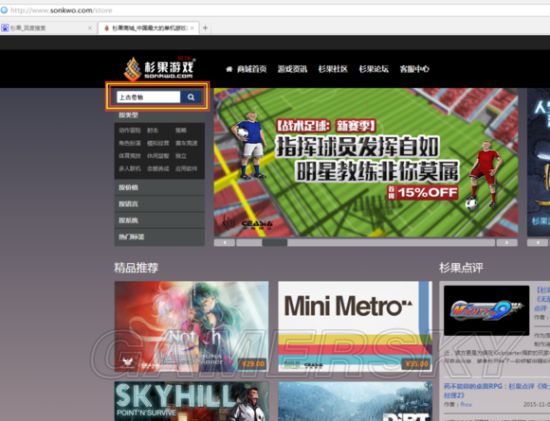Click the banner carousel left arrow
The width and height of the screenshot is (550, 421).
point(224,242)
